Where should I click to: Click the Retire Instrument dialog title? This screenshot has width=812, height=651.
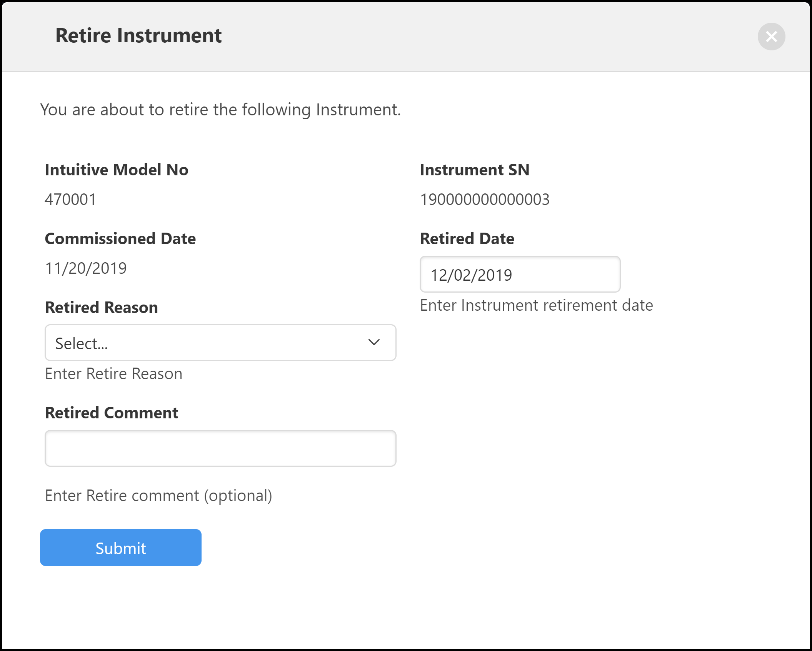point(138,36)
